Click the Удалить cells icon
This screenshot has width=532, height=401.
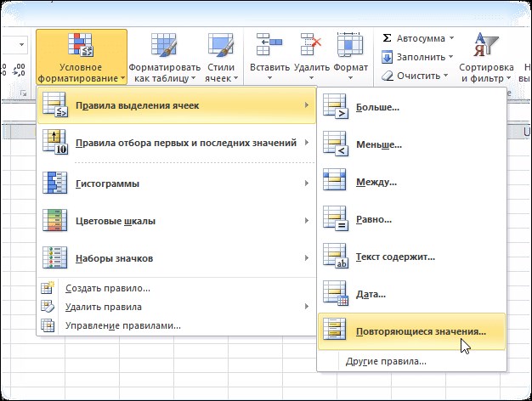point(311,44)
